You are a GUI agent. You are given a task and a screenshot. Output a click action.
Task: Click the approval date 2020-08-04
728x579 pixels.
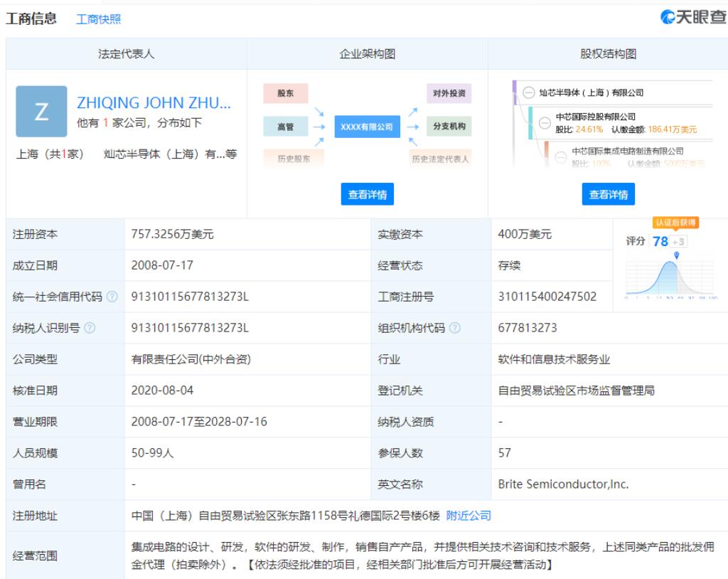[162, 391]
